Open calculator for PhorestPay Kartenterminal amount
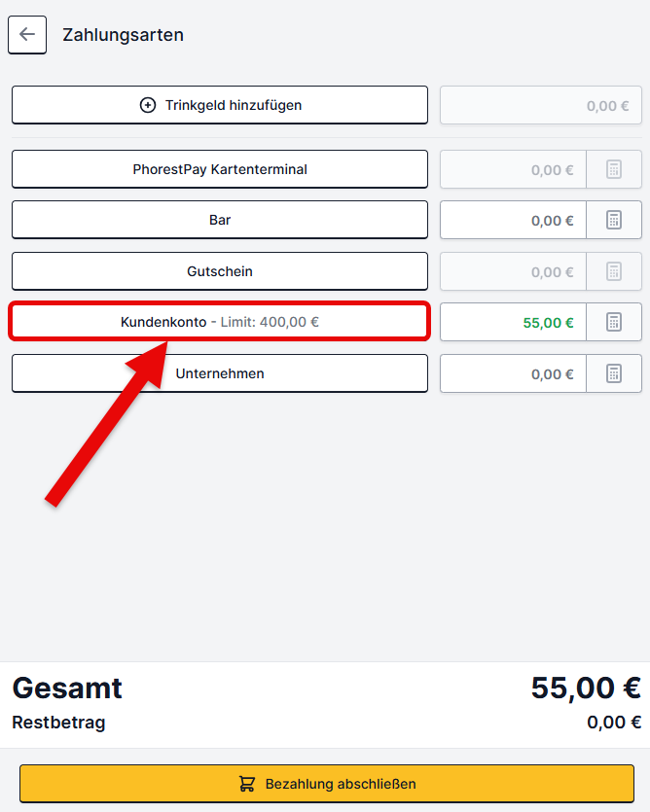This screenshot has height=812, width=650. (614, 169)
